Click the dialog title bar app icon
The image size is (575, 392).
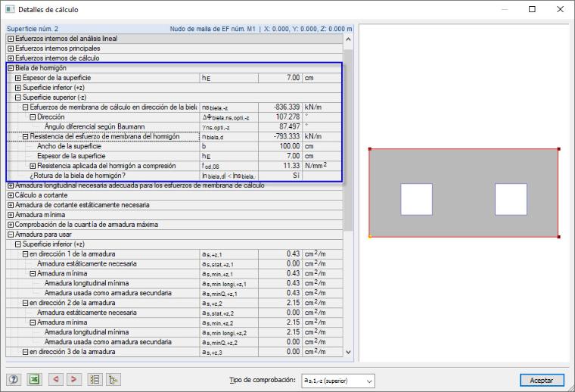coord(10,9)
